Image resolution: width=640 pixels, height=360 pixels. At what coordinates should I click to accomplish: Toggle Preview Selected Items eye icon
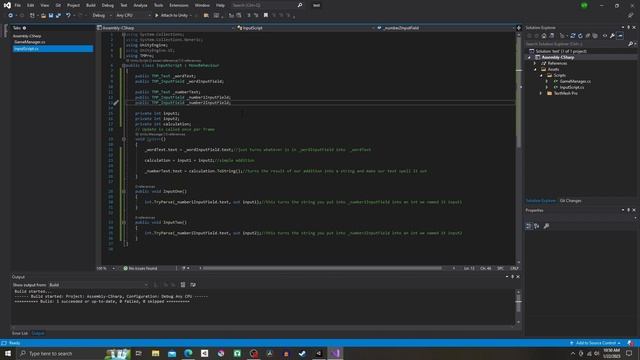pos(605,36)
